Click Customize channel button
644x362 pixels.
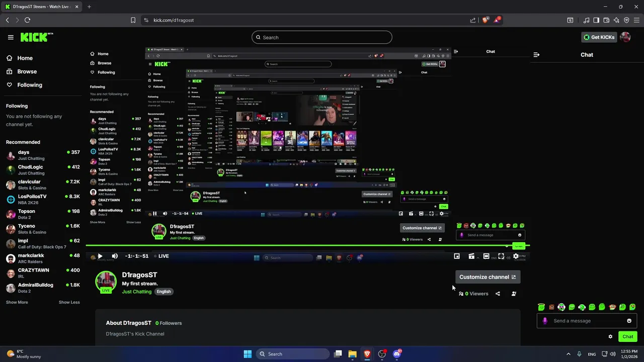tap(488, 277)
